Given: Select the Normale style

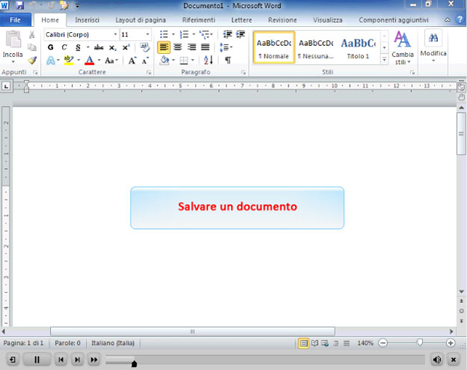Looking at the screenshot, I should 274,47.
